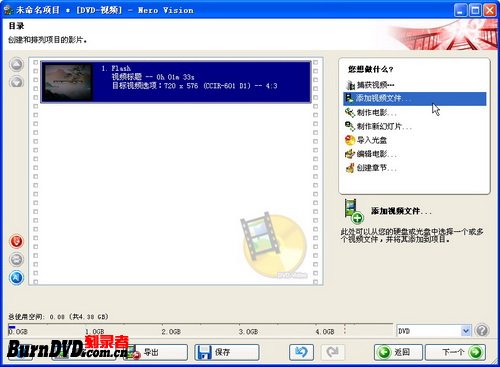
Task: Click the '总使用空间: 0.08 (共4.38 GB)' text
Action: [58, 316]
